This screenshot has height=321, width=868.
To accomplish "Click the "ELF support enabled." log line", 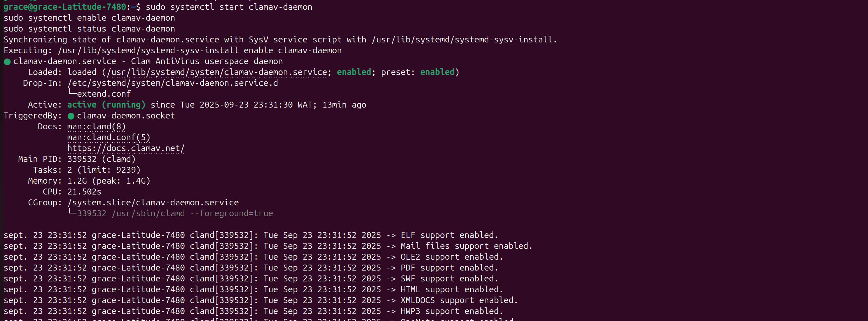I will point(449,235).
